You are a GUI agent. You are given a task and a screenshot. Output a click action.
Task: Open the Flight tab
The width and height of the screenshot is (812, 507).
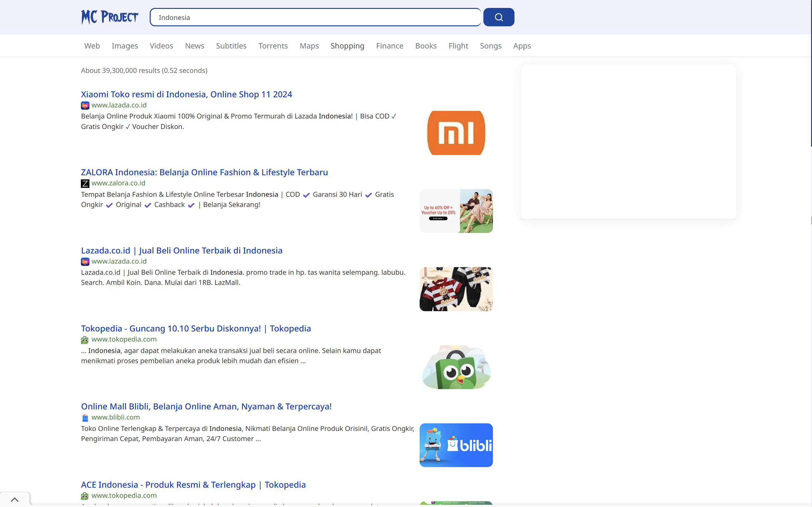click(458, 46)
